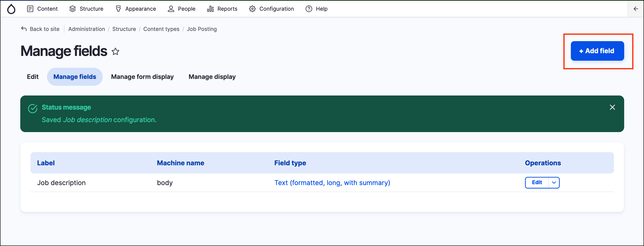Select the Appearance brush icon

click(x=118, y=9)
